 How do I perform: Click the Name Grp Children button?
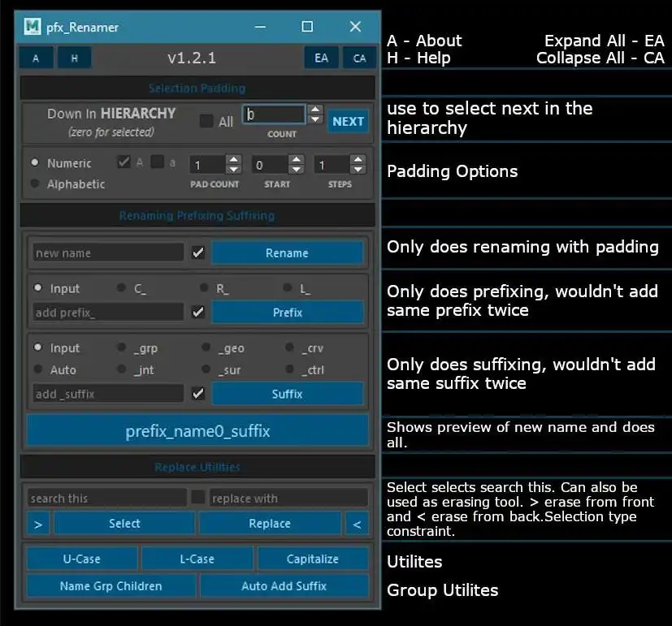111,585
